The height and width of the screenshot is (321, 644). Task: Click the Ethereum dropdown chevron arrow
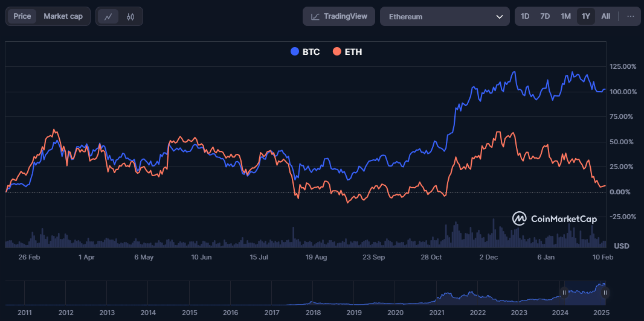pyautogui.click(x=500, y=17)
